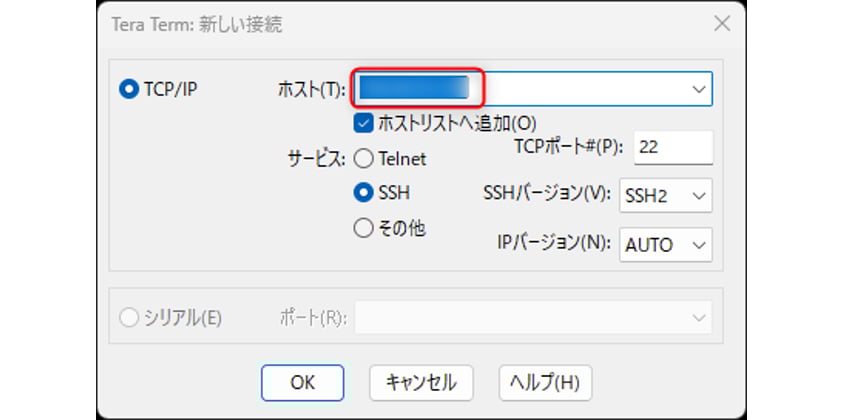Click the キャンセル button
This screenshot has width=844, height=420.
click(421, 383)
